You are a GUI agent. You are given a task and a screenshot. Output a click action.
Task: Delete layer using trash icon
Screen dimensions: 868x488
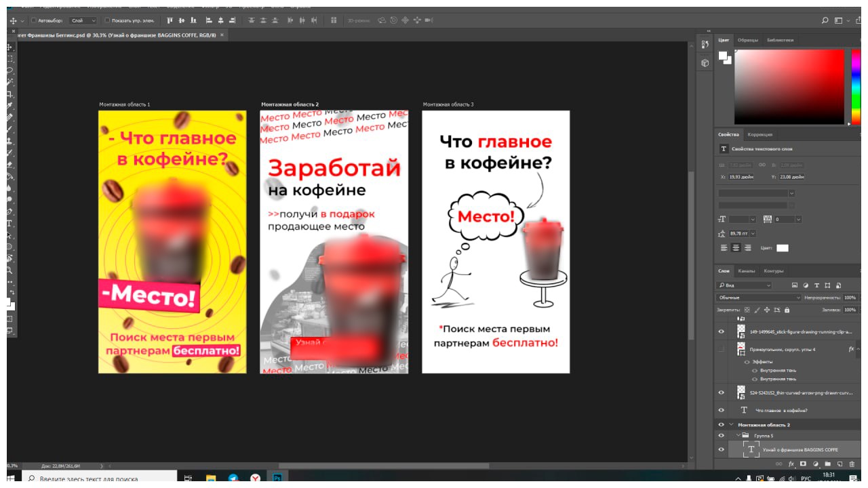852,464
